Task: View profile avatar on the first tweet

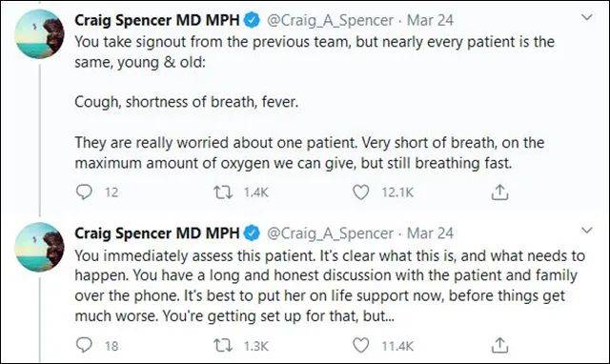Action: (39, 34)
